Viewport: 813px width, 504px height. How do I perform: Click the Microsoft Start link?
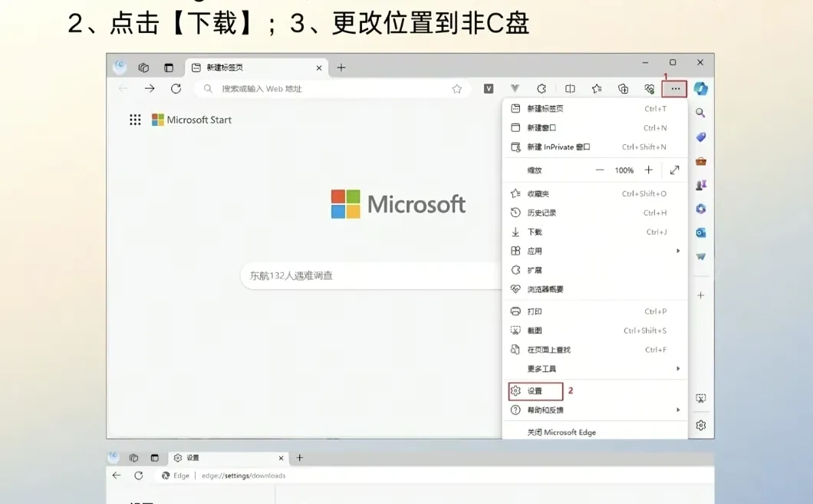tap(191, 120)
